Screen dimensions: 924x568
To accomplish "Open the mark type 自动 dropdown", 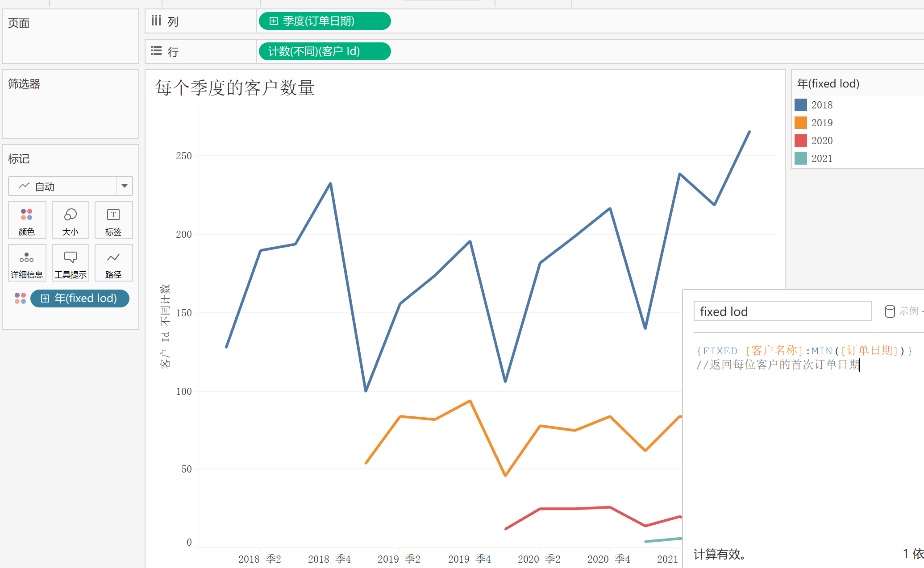I will (125, 186).
